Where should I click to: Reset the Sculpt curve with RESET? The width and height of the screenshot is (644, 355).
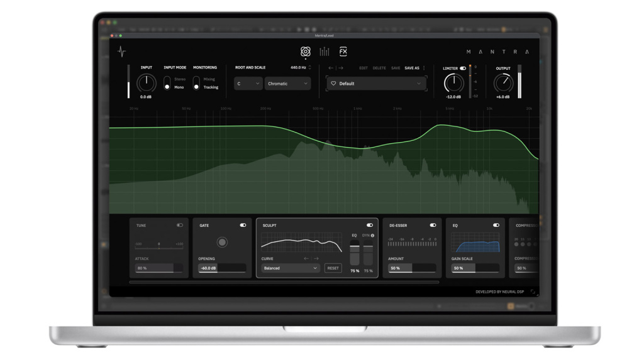333,268
